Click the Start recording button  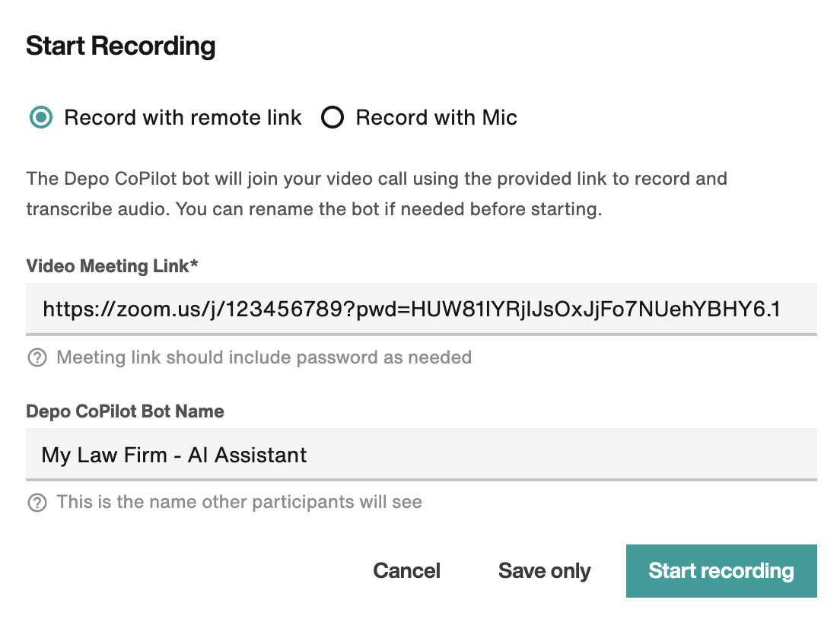[721, 570]
